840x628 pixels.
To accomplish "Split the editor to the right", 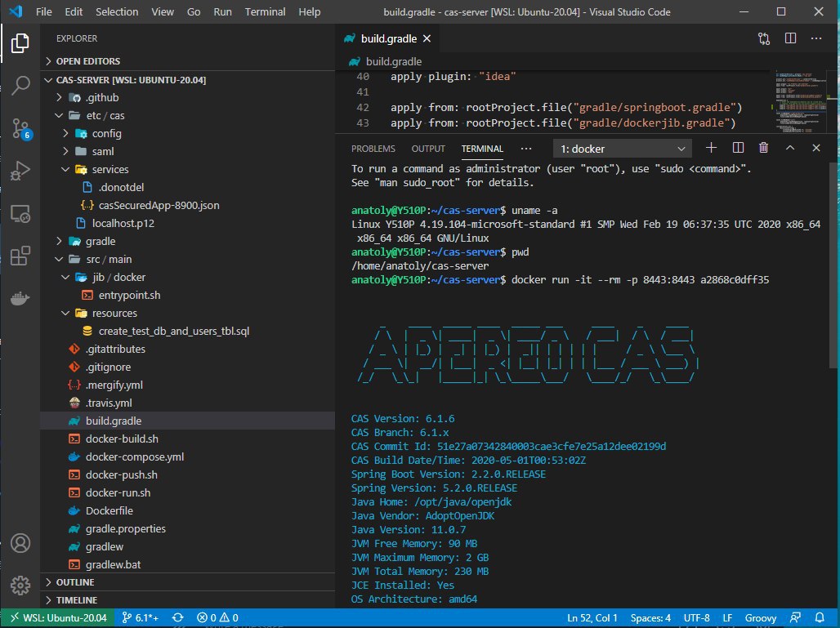I will coord(790,38).
